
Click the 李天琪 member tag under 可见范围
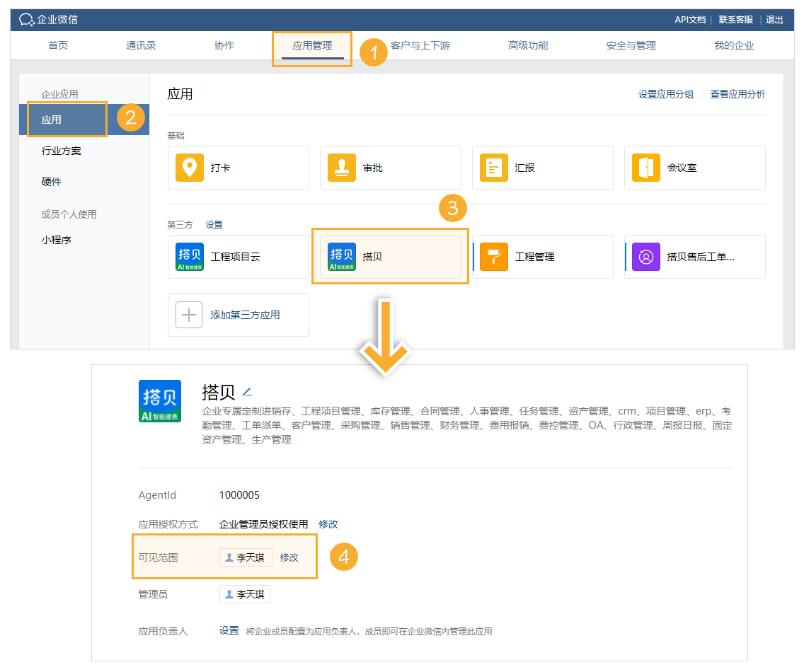246,557
